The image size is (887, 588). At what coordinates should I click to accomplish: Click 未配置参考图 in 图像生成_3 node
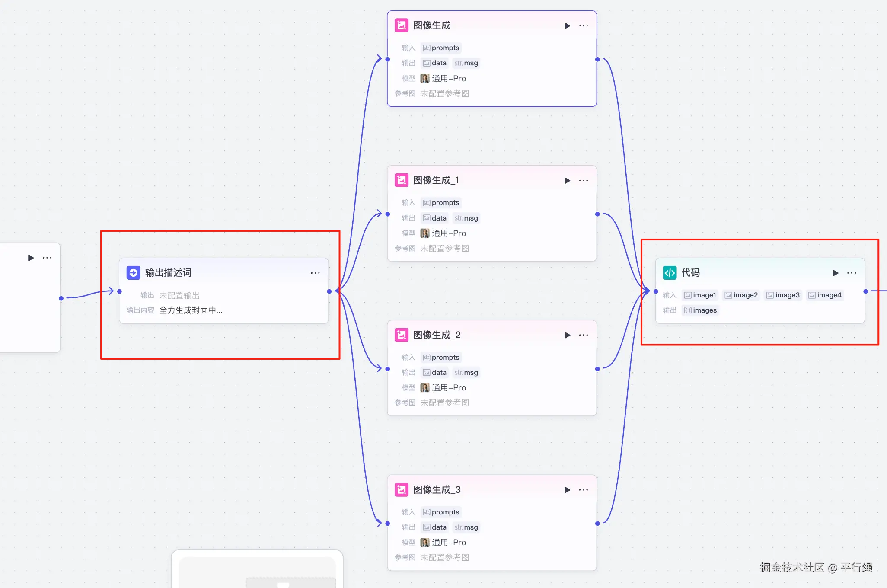pos(444,558)
